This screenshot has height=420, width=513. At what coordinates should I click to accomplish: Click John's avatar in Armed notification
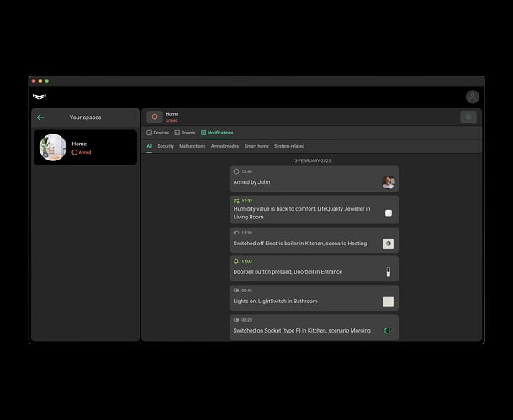(x=388, y=181)
